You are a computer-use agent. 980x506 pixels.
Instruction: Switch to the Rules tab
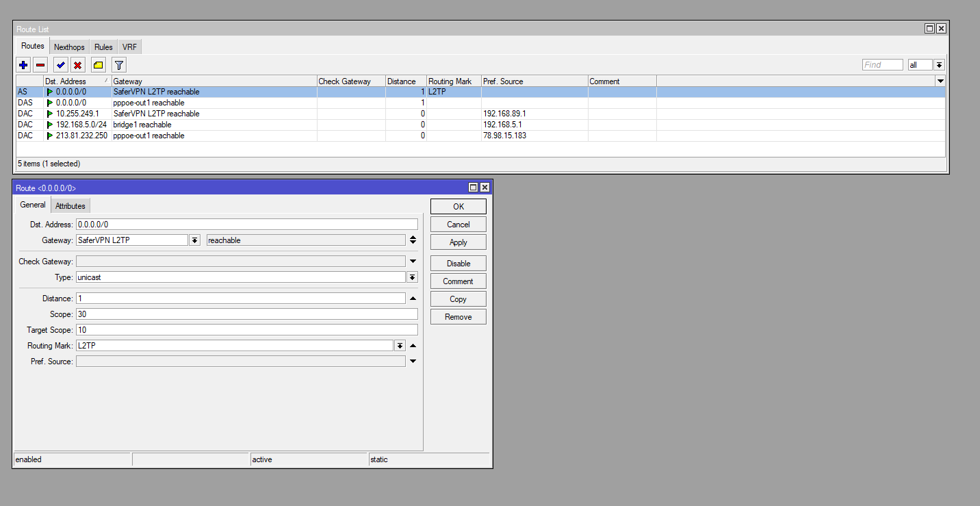[103, 47]
